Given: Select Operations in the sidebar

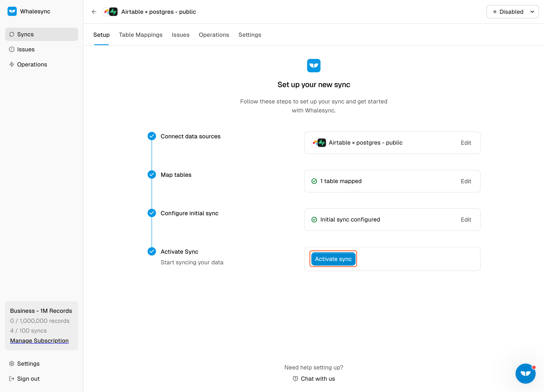Looking at the screenshot, I should click(41, 65).
